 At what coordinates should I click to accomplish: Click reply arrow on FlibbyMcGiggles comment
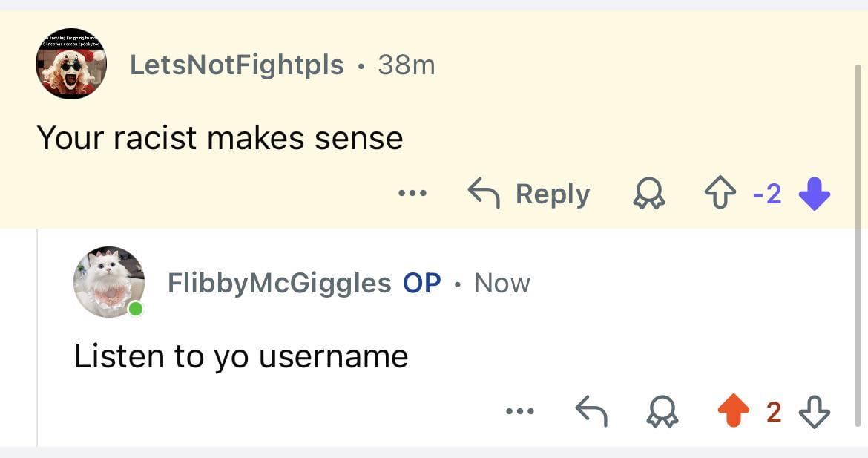(591, 411)
